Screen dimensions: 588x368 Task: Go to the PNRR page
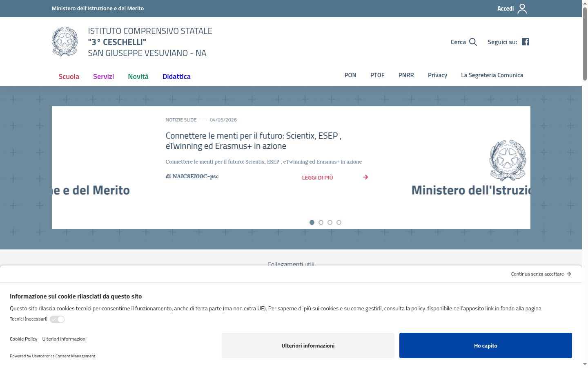pos(406,75)
